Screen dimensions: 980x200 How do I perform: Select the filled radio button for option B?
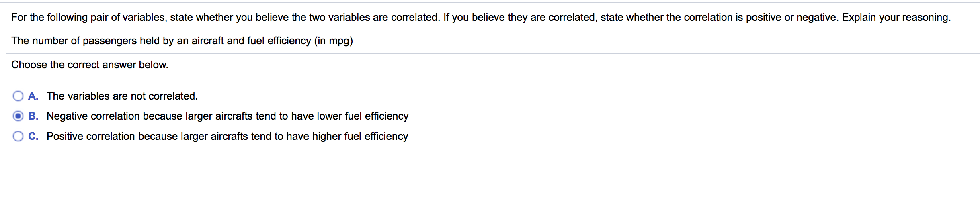(x=18, y=116)
